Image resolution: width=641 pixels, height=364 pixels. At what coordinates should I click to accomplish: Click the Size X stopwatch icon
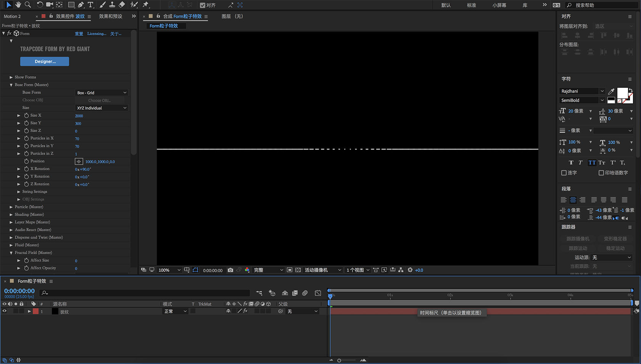click(x=26, y=115)
